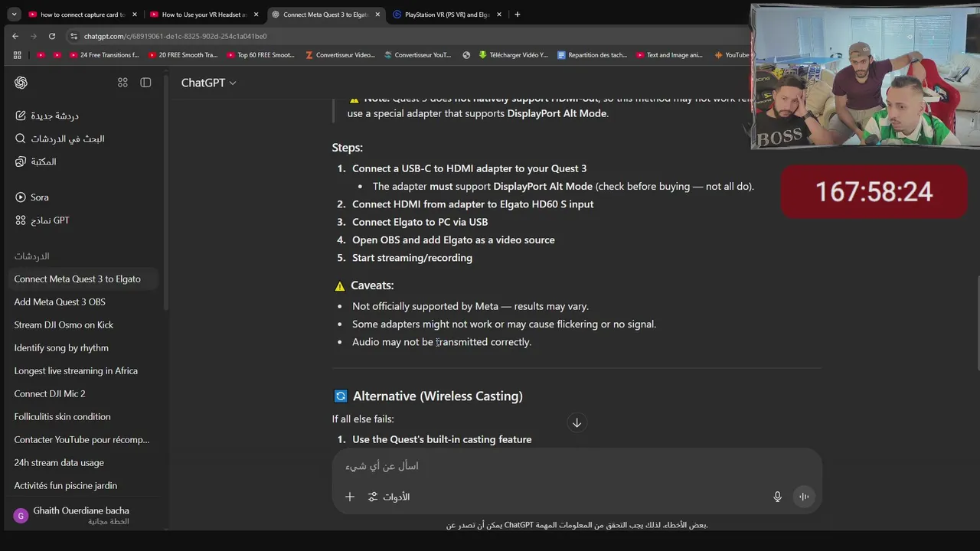Go forward in browser history
This screenshot has height=551, width=980.
[34, 36]
